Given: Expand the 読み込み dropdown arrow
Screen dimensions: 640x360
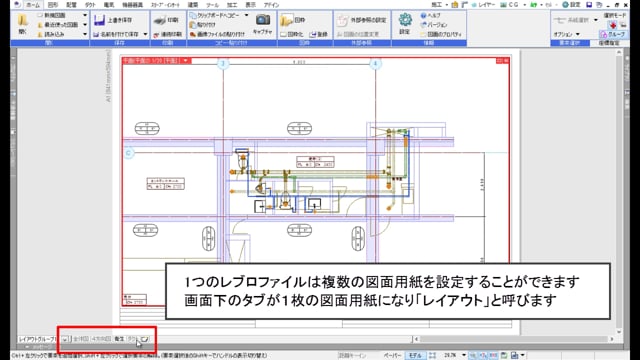Looking at the screenshot, I should pyautogui.click(x=85, y=35).
